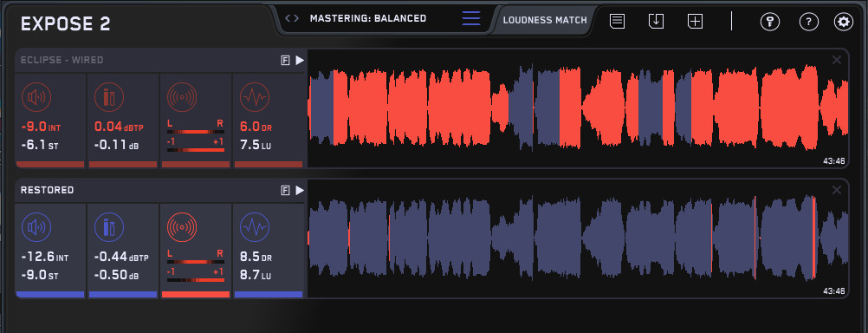Switch preset using the arrows beside Mastering: Balanced
Screen dimensions: 868x333
292,18
